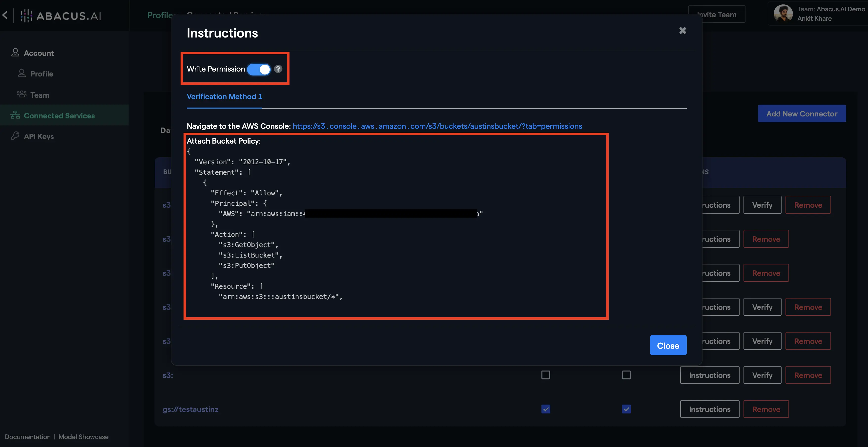Viewport: 868px width, 447px height.
Task: Open Connected Services in the sidebar menu
Action: (x=59, y=115)
